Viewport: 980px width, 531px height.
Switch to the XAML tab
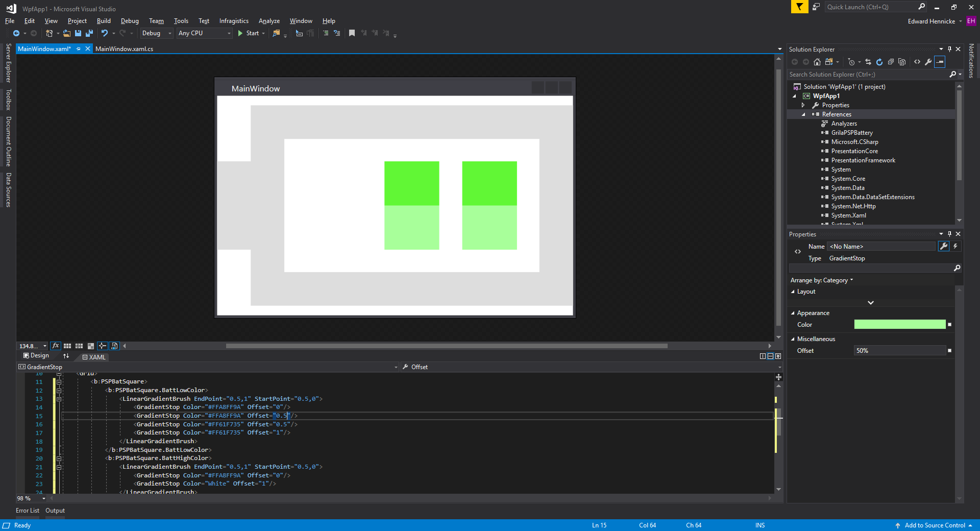(94, 357)
